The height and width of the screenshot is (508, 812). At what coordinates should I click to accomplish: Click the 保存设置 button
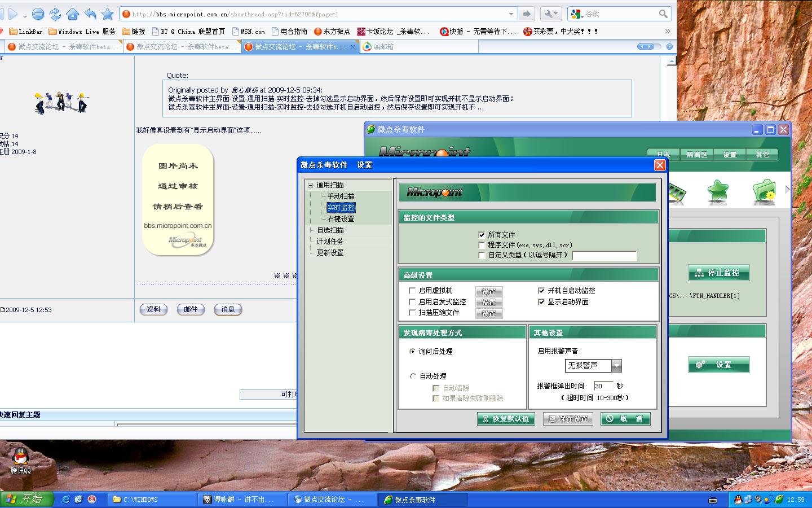(x=568, y=419)
